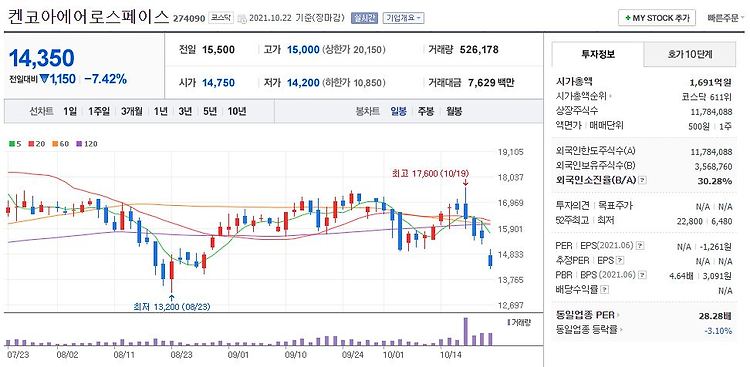
Task: Click the volume legend icon beside 거래량
Action: coord(508,323)
